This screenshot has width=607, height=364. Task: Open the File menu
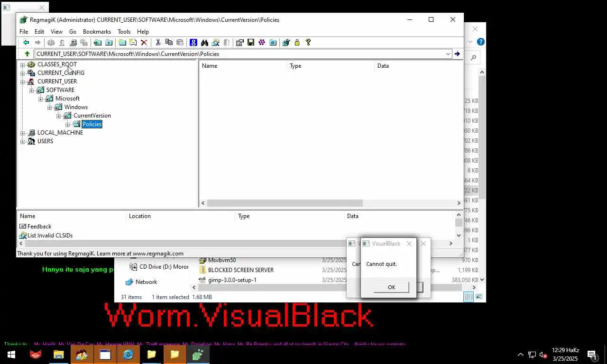click(x=24, y=32)
